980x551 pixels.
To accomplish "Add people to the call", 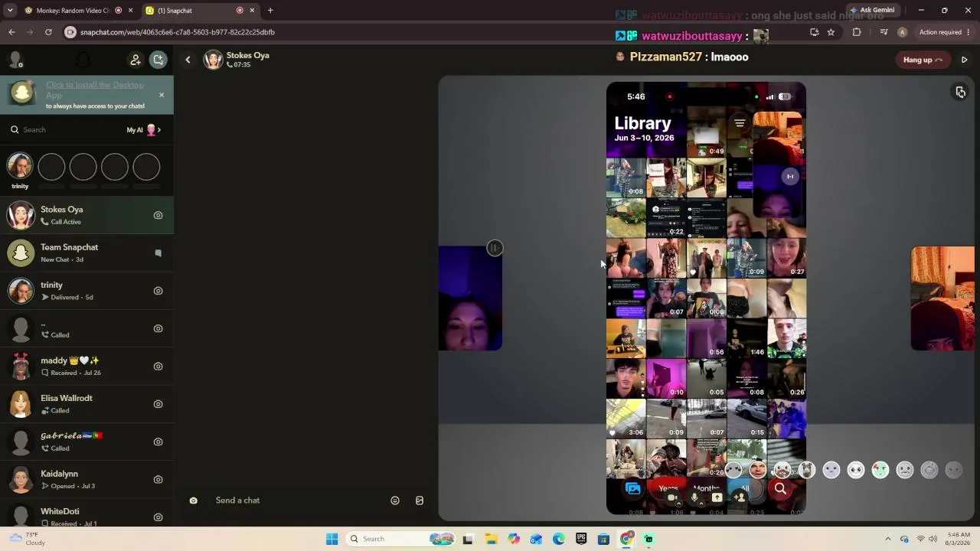I will pyautogui.click(x=740, y=497).
